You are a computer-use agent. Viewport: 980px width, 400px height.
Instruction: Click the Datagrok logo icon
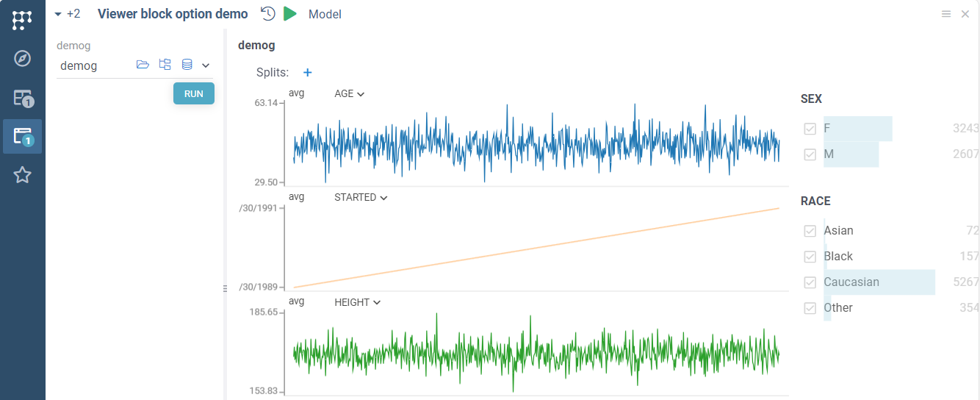22,20
